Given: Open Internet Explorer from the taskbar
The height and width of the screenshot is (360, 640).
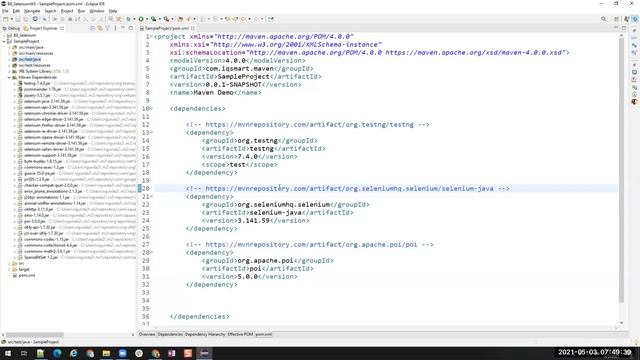Looking at the screenshot, I should pos(73,353).
